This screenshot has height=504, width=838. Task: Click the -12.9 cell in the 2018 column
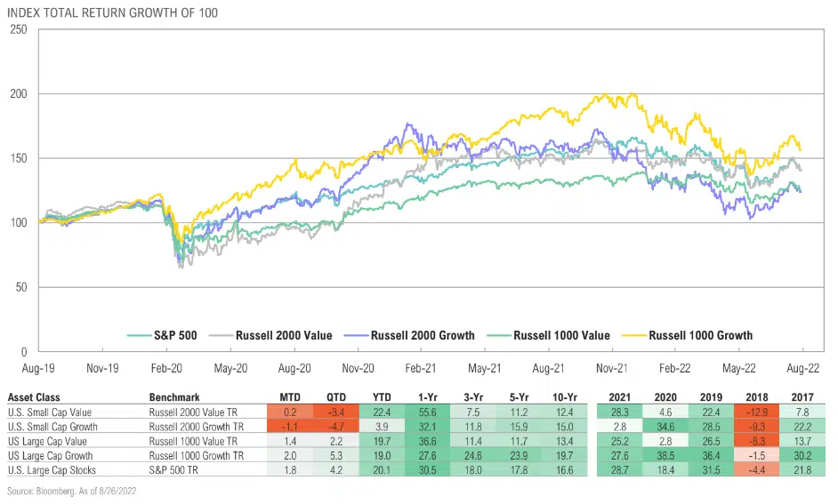click(x=746, y=412)
